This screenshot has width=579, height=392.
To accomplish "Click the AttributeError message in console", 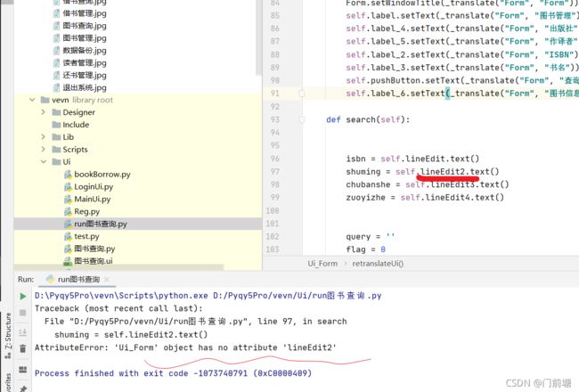I will 185,347.
